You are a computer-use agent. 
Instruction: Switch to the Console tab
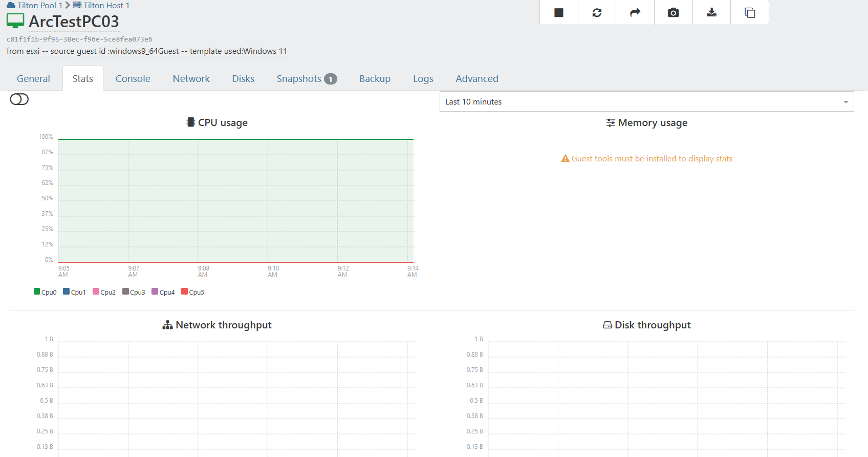pyautogui.click(x=133, y=79)
